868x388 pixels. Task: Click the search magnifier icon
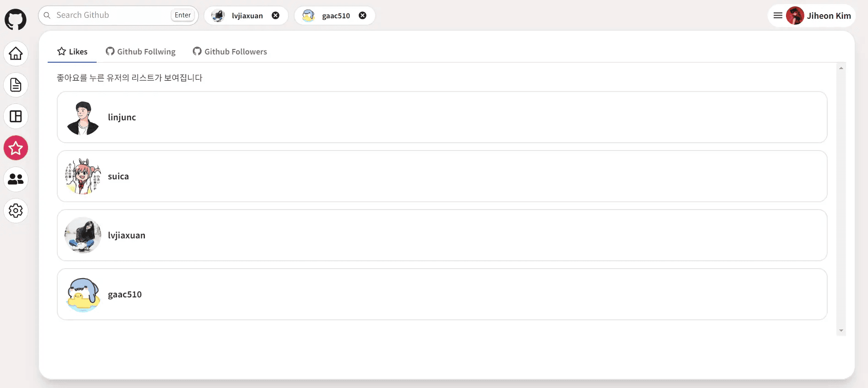47,15
